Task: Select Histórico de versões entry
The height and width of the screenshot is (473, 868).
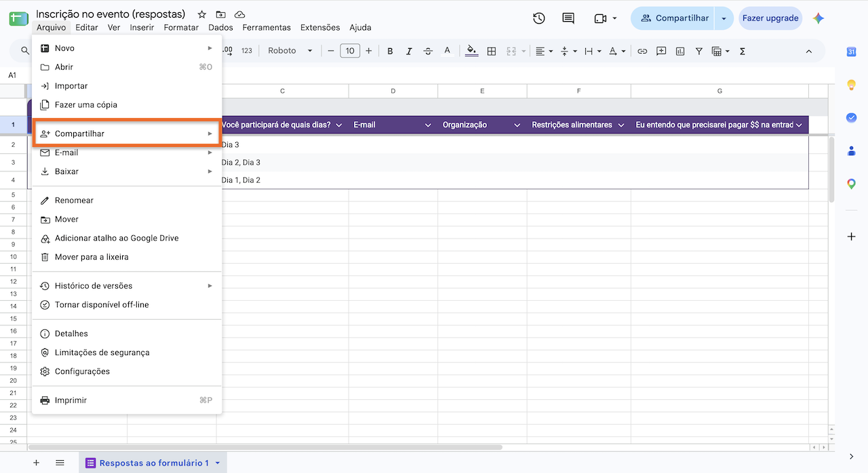Action: click(x=127, y=286)
